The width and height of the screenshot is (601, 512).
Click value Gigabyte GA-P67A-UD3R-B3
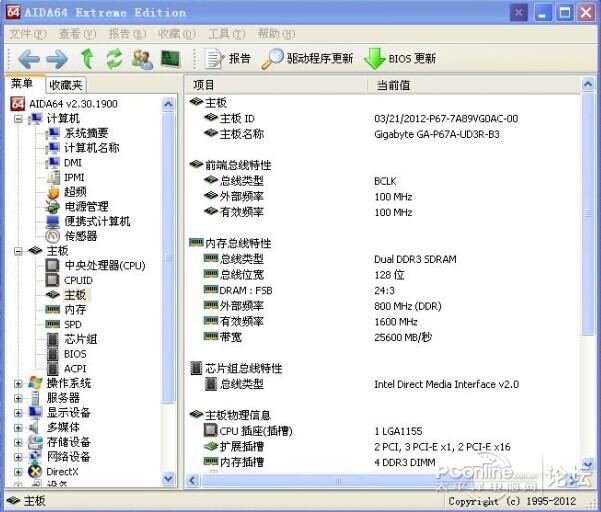(437, 135)
